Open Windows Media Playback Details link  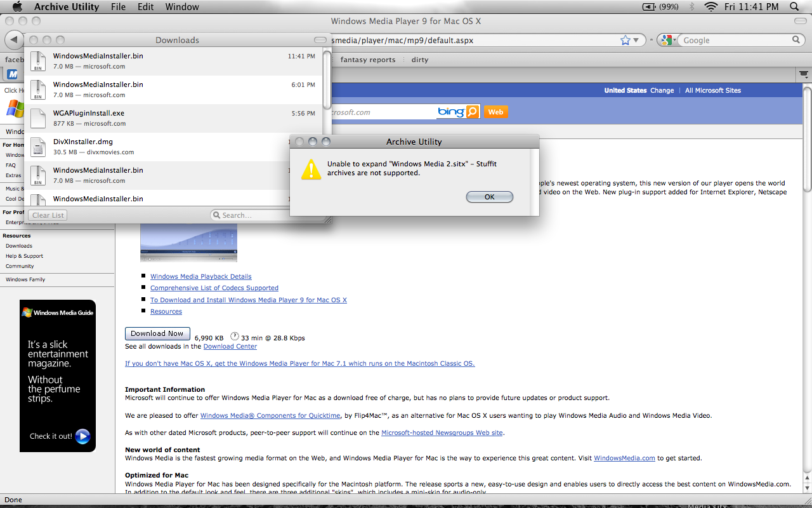click(201, 276)
